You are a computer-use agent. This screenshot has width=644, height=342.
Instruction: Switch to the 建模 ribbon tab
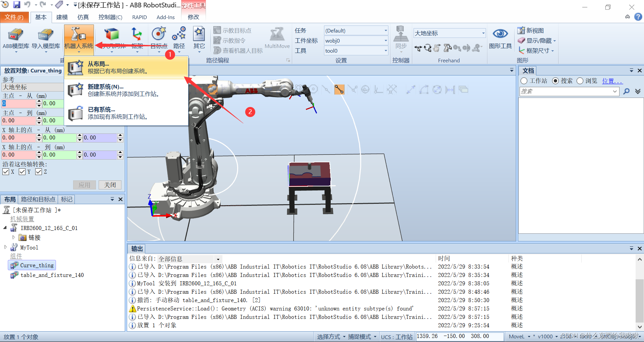(x=62, y=17)
